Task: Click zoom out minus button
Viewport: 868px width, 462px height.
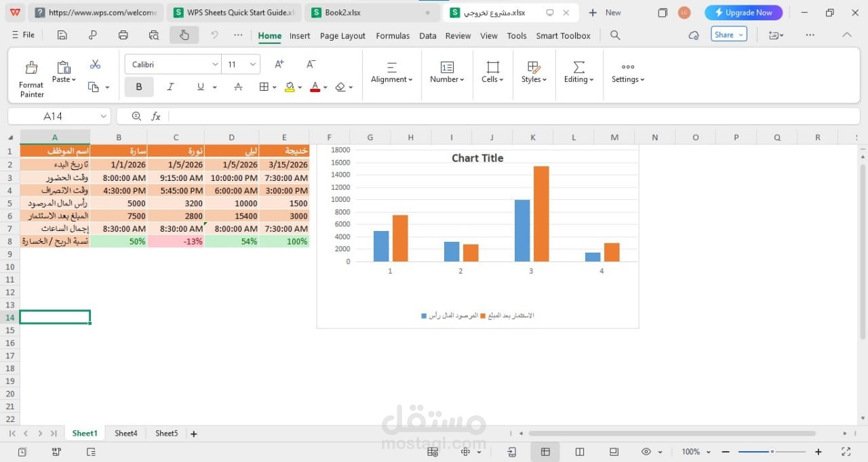Action: pos(726,452)
